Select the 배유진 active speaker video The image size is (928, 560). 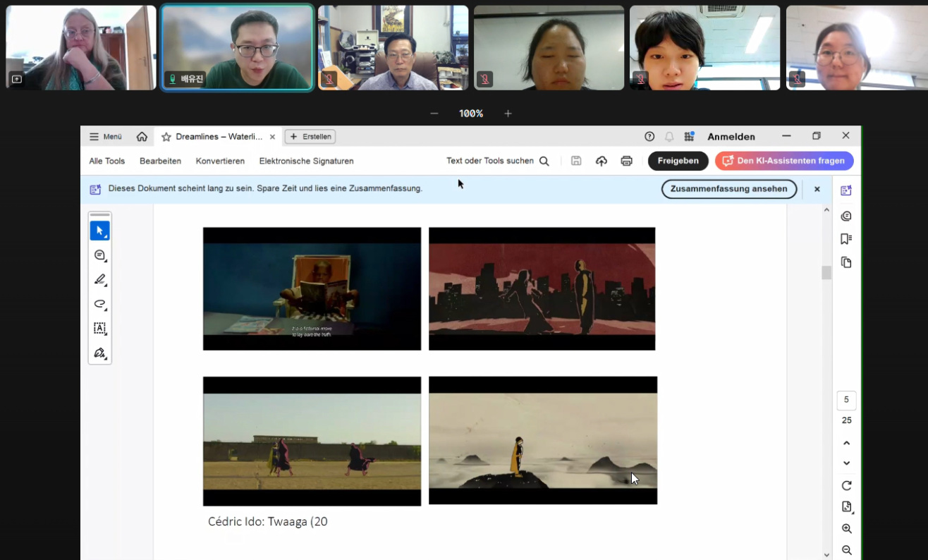[x=237, y=48]
